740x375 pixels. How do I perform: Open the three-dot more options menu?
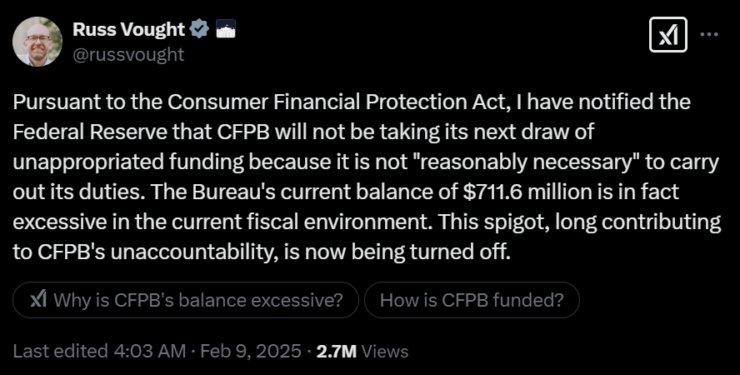tap(709, 34)
